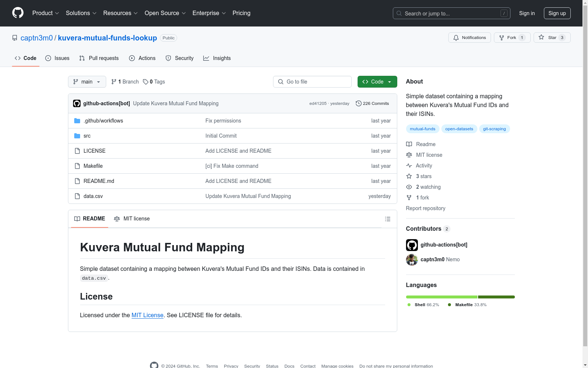The width and height of the screenshot is (588, 368).
Task: Click the scales icon beside MIT license
Action: [409, 155]
